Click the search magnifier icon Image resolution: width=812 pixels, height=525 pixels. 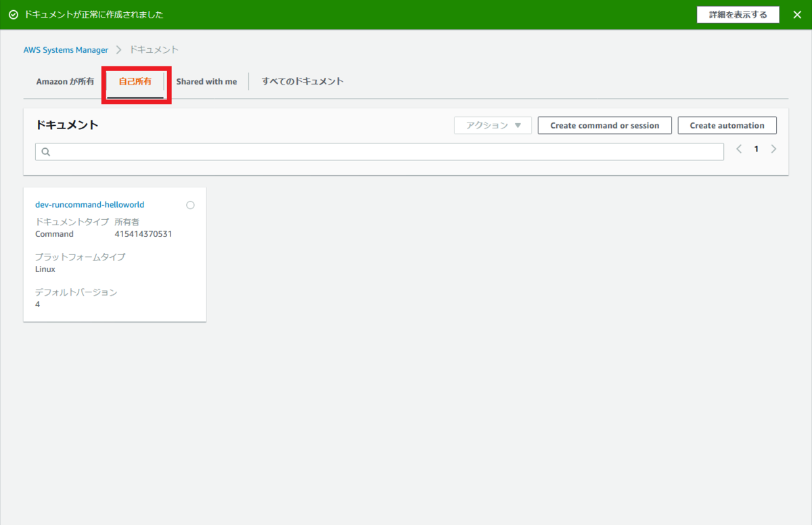(46, 152)
